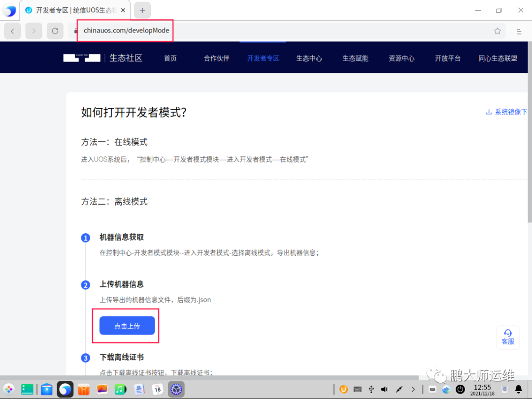Click the browser icon in the dock
The width and height of the screenshot is (532, 399).
click(65, 390)
